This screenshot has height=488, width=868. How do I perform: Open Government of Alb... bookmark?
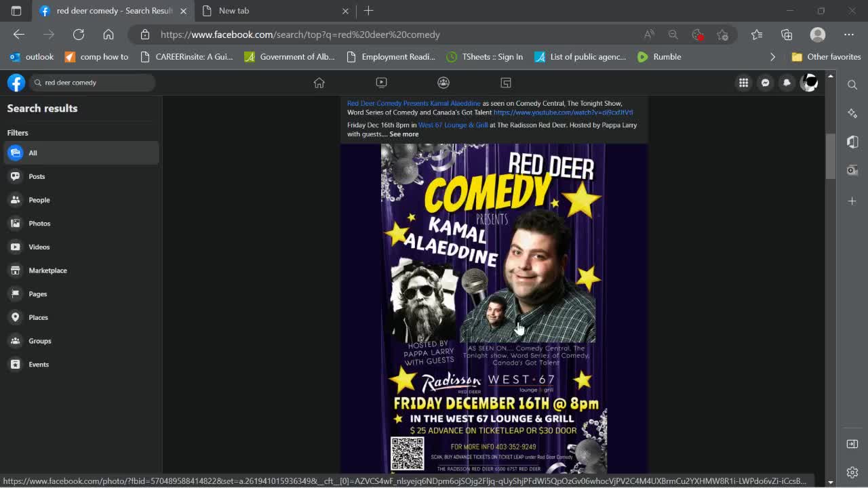290,57
